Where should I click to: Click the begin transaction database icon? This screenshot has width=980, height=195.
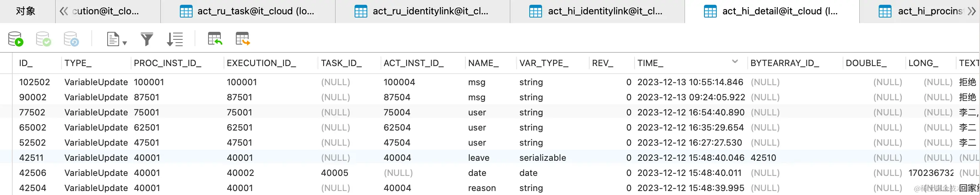(x=16, y=39)
